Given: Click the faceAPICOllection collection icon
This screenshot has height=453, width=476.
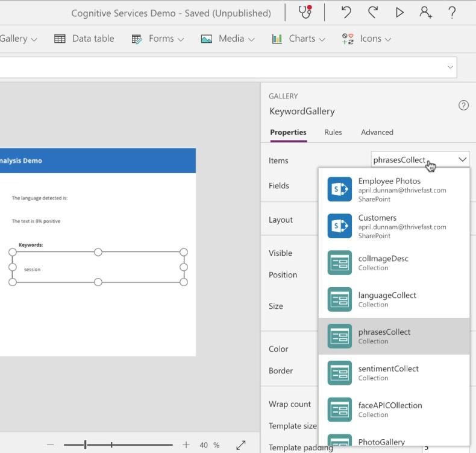Looking at the screenshot, I should pyautogui.click(x=339, y=410).
